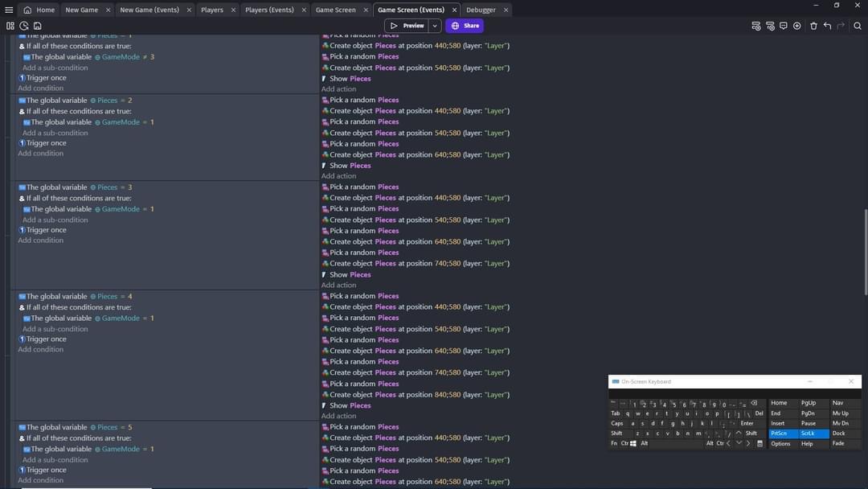Redo the last change
This screenshot has height=489, width=868.
click(841, 25)
